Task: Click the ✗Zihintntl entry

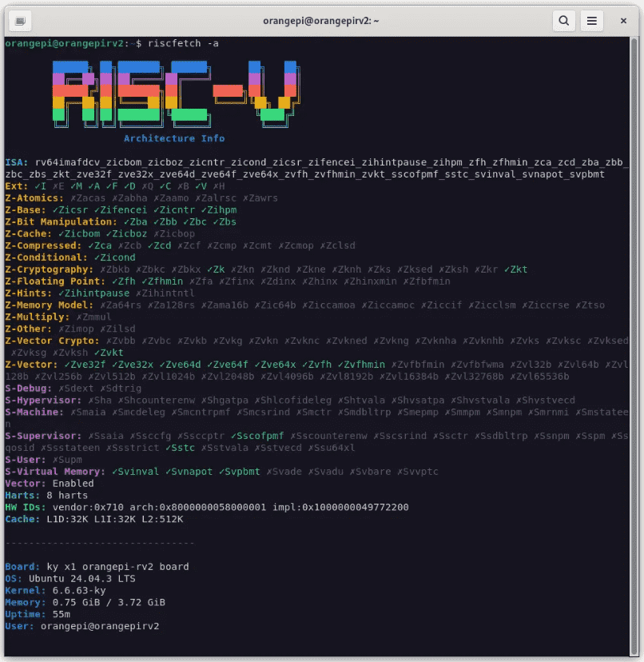Action: coord(165,293)
